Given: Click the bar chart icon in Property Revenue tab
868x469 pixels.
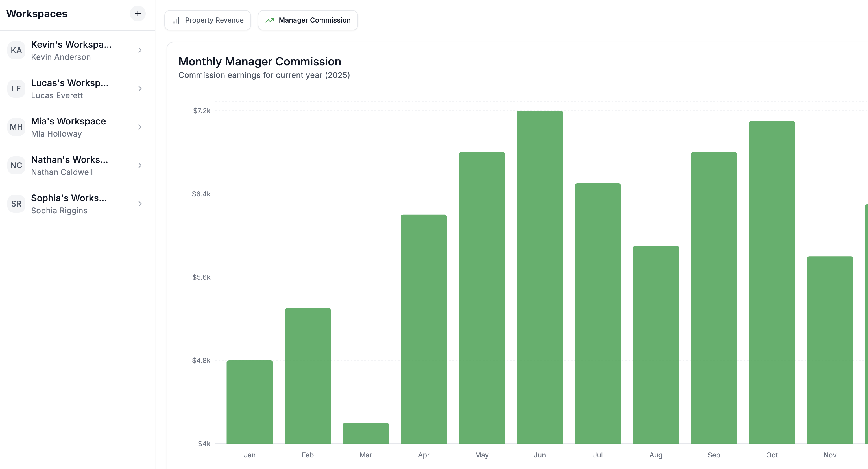Looking at the screenshot, I should 176,21.
